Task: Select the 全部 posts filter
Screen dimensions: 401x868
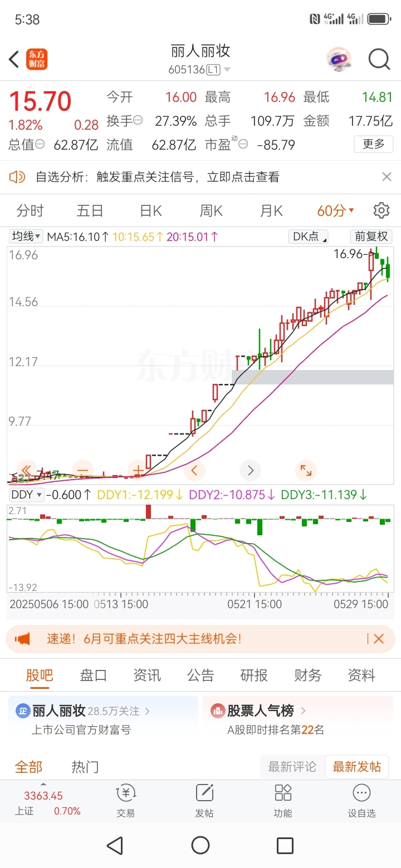Action: click(x=28, y=767)
